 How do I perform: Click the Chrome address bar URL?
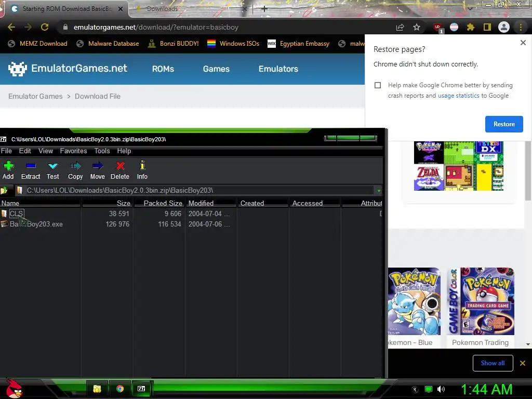(x=156, y=27)
